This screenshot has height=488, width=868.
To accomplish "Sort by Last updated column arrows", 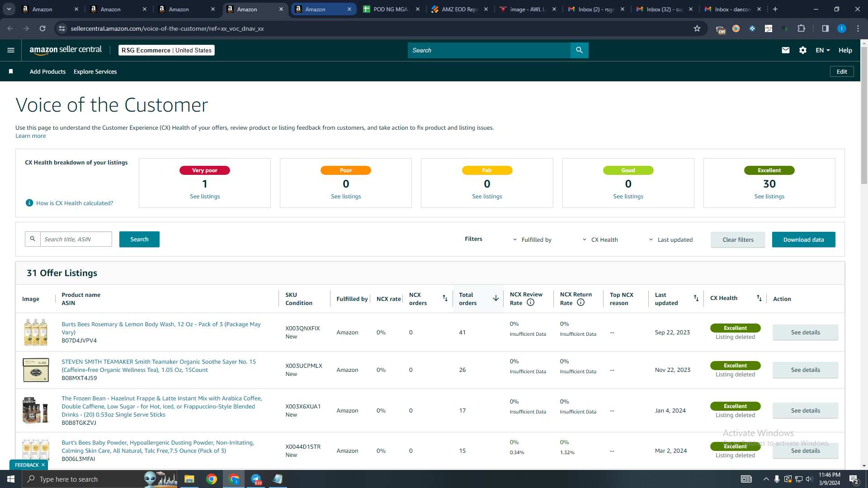I will tap(696, 298).
